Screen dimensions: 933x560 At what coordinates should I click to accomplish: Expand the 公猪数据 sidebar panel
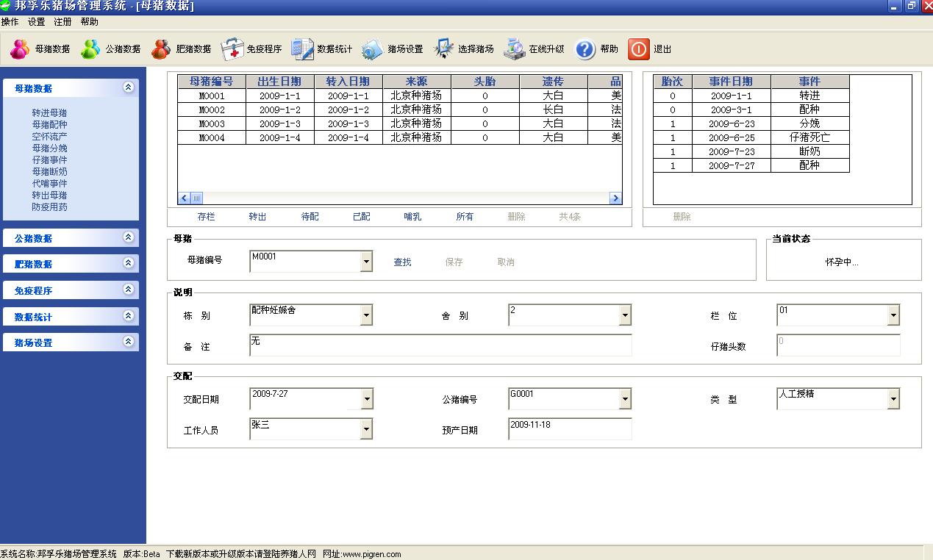[129, 237]
